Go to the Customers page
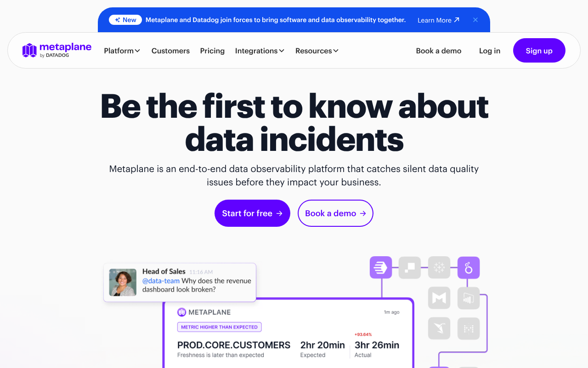The image size is (588, 368). (170, 51)
